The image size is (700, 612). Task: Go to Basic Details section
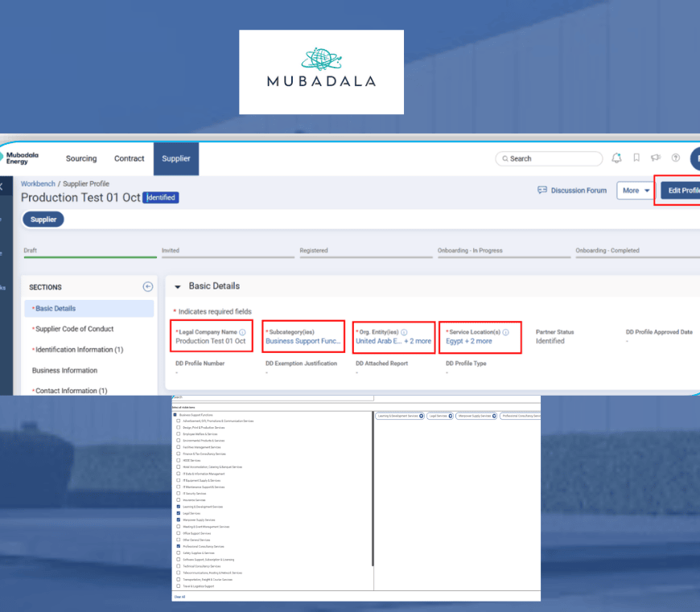click(x=89, y=308)
